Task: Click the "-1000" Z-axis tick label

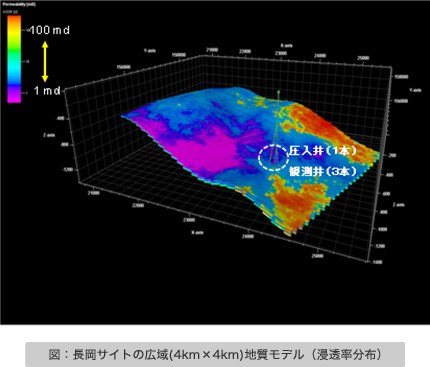Action: (381, 229)
